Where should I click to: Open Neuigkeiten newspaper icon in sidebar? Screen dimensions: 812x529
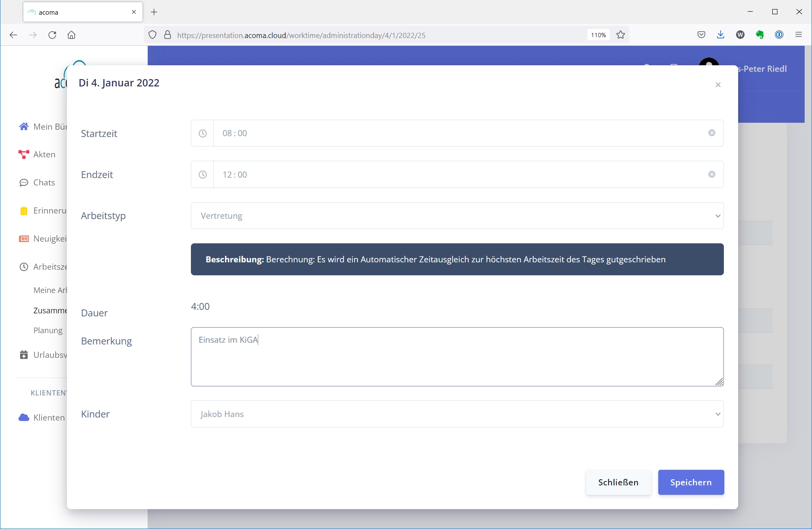coord(24,239)
